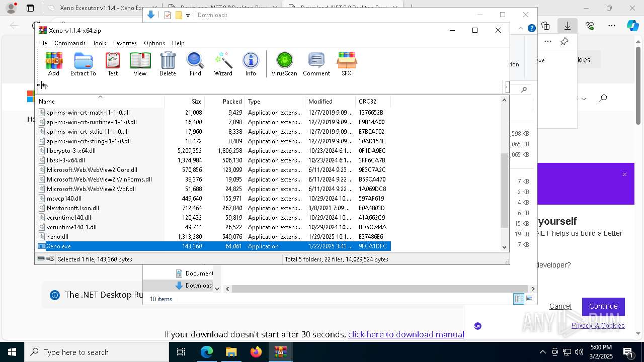Click the WinRAR taskbar icon

pyautogui.click(x=280, y=352)
